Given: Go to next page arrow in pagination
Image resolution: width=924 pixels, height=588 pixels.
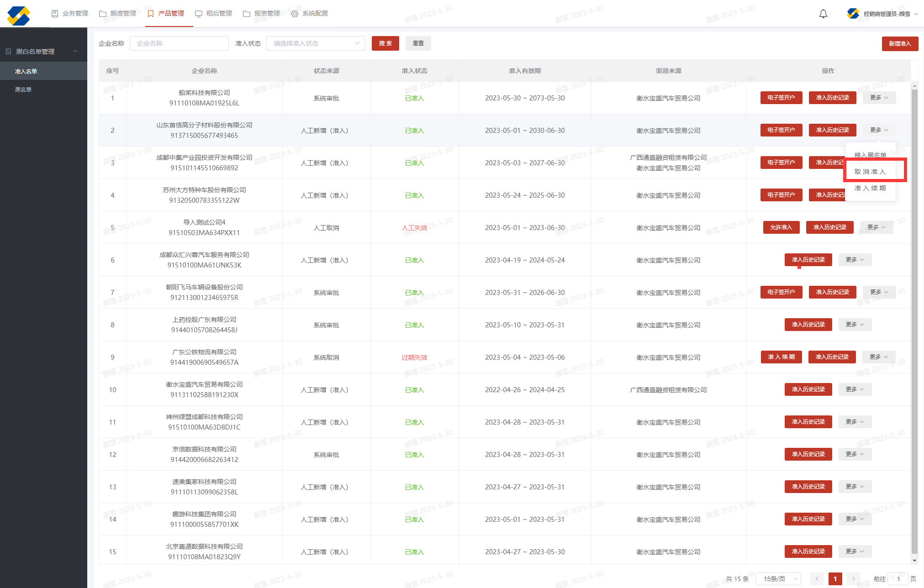Looking at the screenshot, I should [853, 578].
